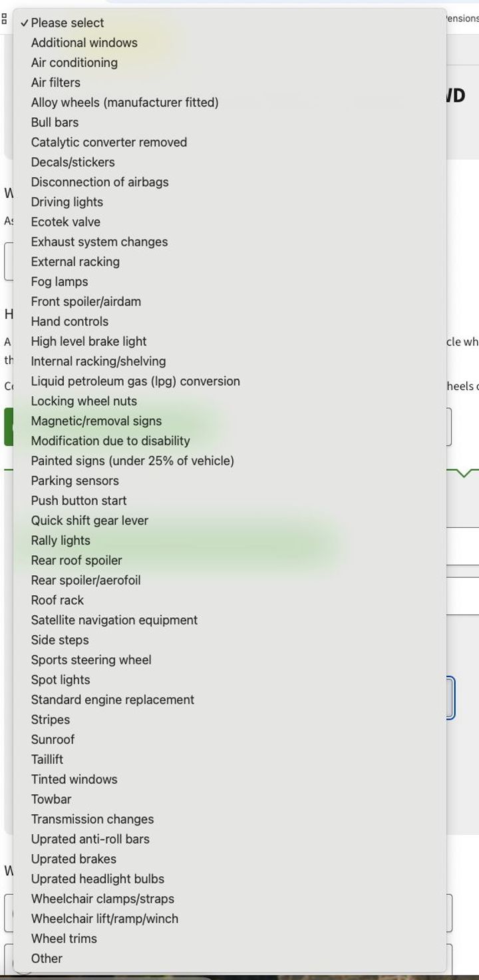Screen dimensions: 479x980
Task: Select "Disconnection of airbags"
Action: (x=100, y=182)
